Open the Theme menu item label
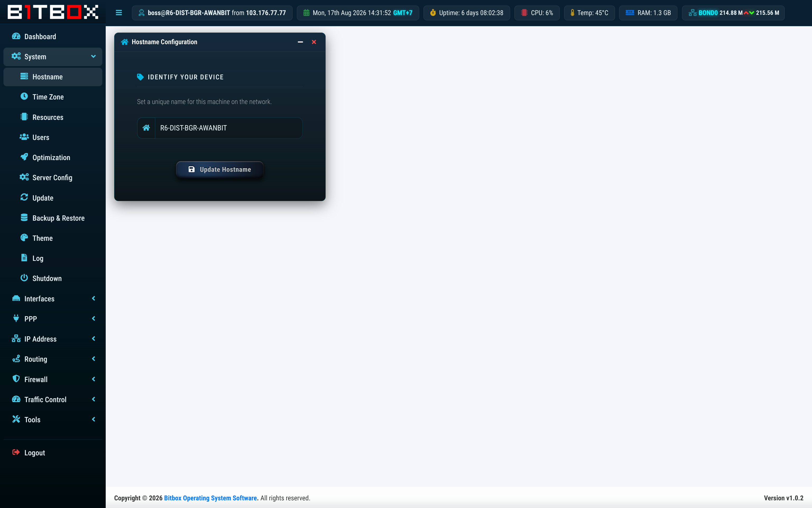Screen dimensions: 812x508 coord(43,238)
